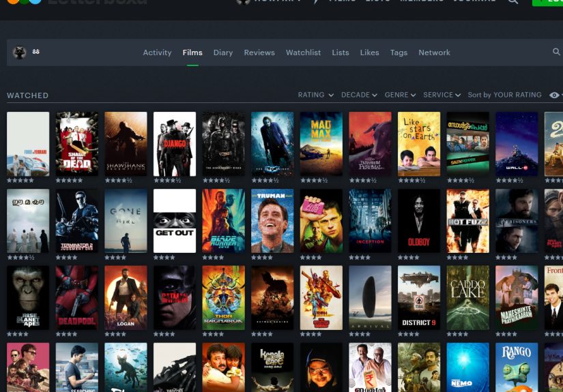Select the Films tab
Image resolution: width=563 pixels, height=392 pixels.
(192, 52)
